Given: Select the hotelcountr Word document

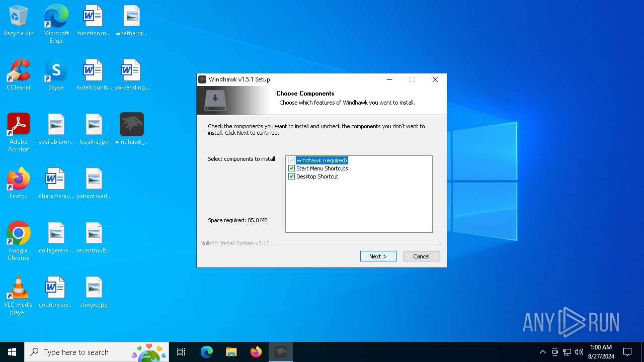Looking at the screenshot, I should (x=94, y=75).
